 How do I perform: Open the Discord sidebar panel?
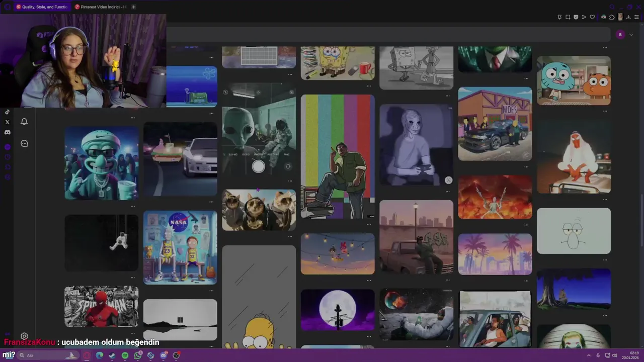click(x=7, y=132)
